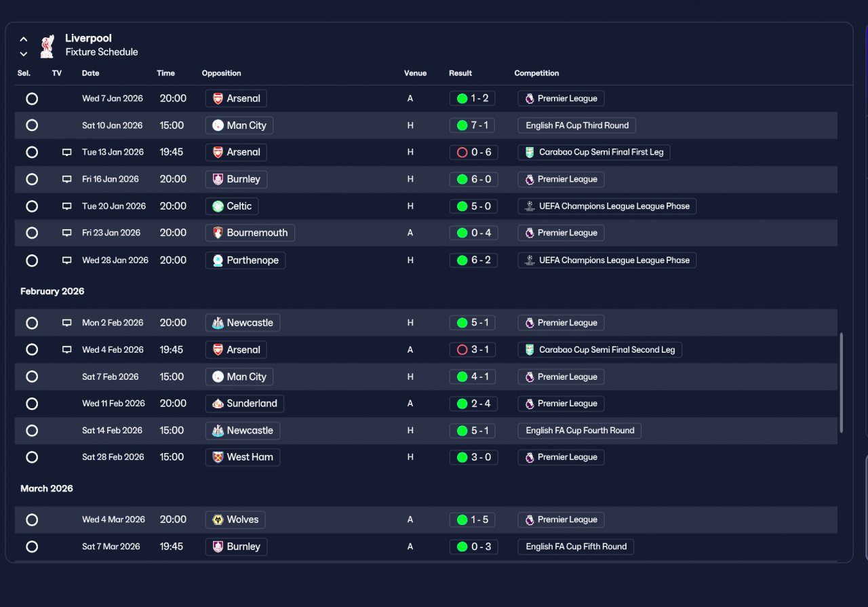Open the 7 - 1 result versus Man City

click(x=473, y=125)
